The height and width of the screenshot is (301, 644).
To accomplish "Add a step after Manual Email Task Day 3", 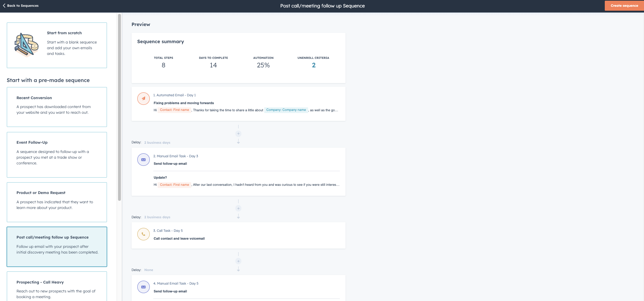I will (238, 208).
